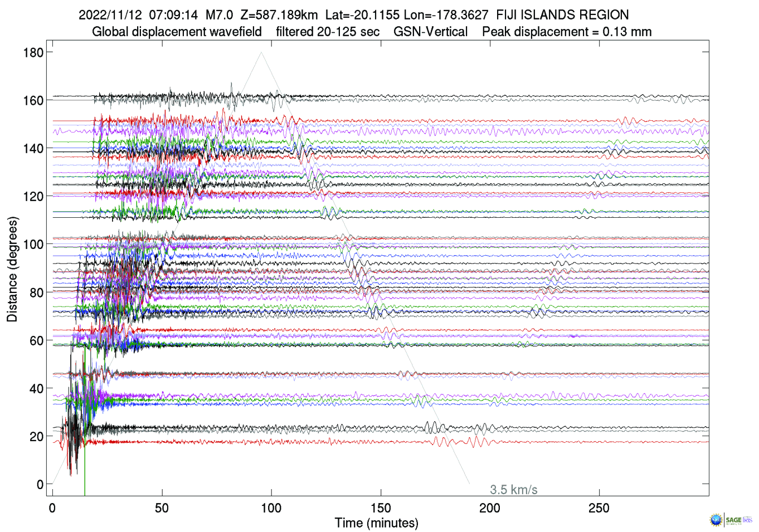Click the apex of the gray 3.5 km/s line
The image size is (759, 532).
pyautogui.click(x=261, y=52)
